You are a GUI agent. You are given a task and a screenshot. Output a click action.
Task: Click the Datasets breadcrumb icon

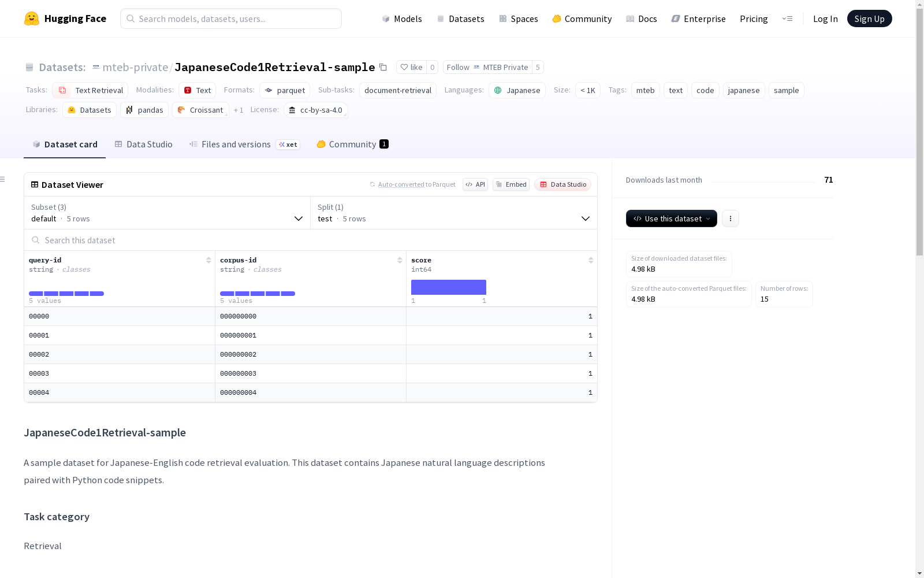[29, 67]
